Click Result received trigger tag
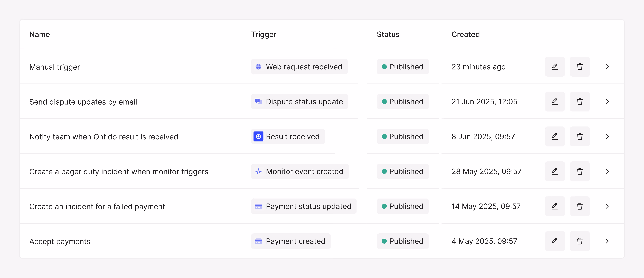Viewport: 644px width, 278px height. (288, 137)
